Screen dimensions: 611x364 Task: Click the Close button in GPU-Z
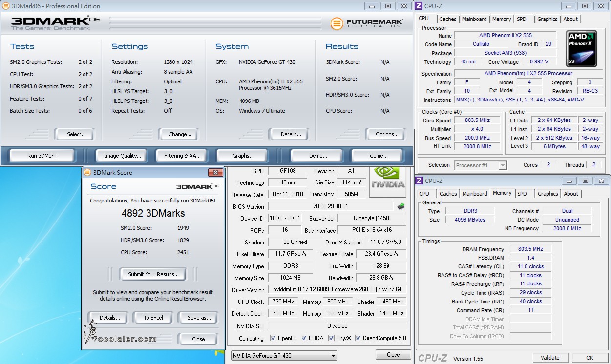pos(393,355)
